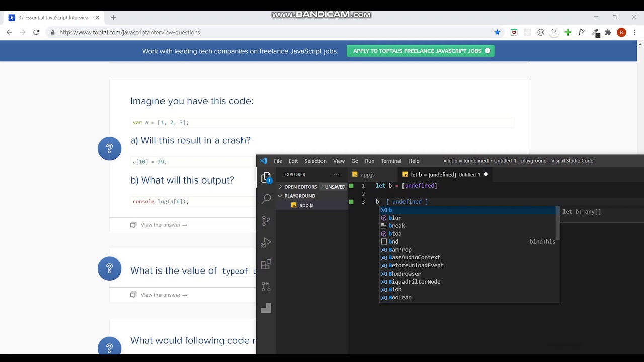This screenshot has width=644, height=362.
Task: Open Chrome's three-dot menu
Action: (635, 32)
